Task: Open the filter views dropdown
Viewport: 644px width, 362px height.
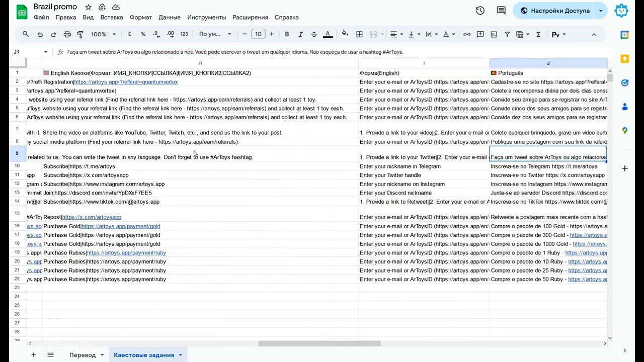Action: coord(523,34)
